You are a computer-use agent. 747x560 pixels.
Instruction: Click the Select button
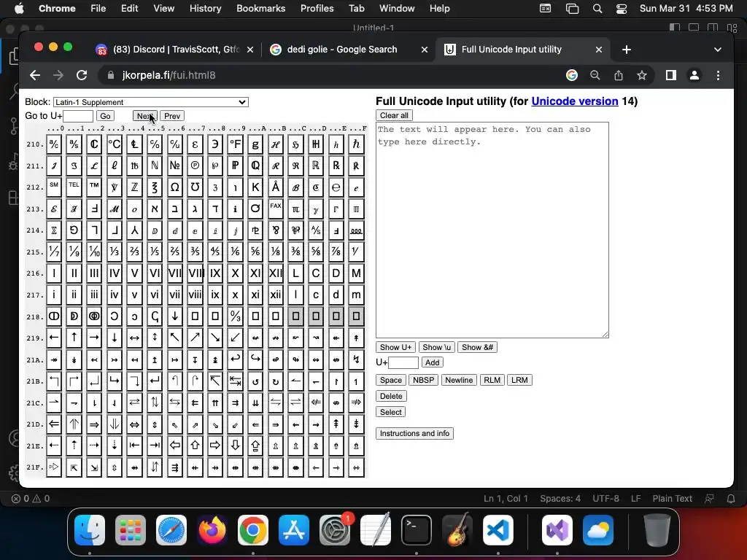391,413
